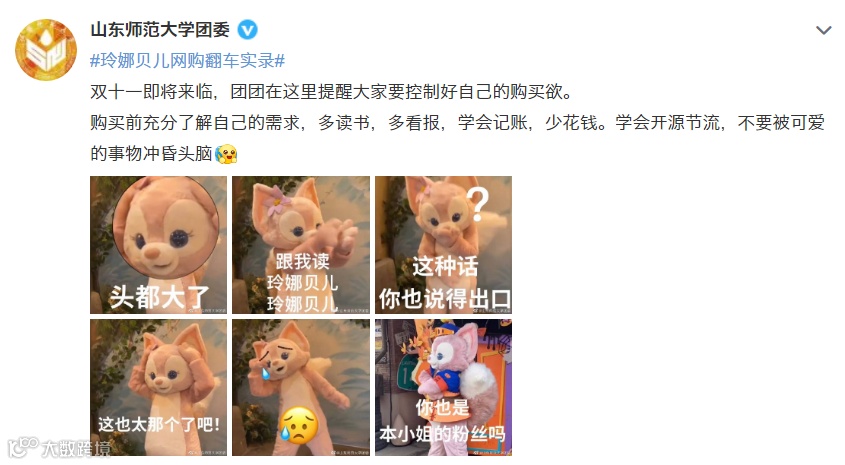Open the crying sad emoji meme image

[x=301, y=387]
